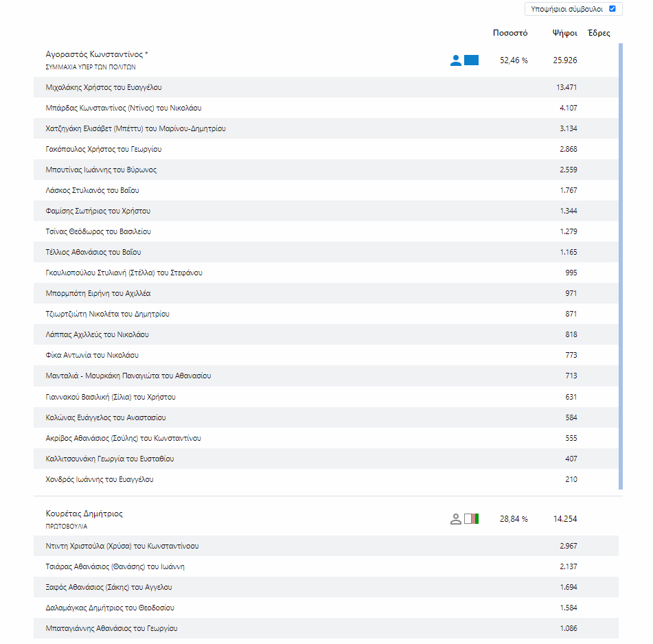This screenshot has height=644, width=653.
Task: Click the Ψήφοι column header
Action: (564, 33)
